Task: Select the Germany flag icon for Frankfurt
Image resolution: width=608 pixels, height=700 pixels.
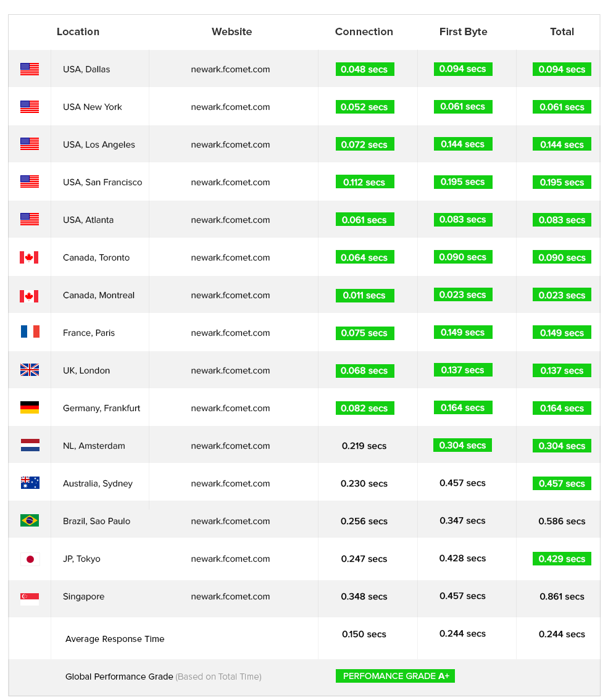Action: [30, 407]
